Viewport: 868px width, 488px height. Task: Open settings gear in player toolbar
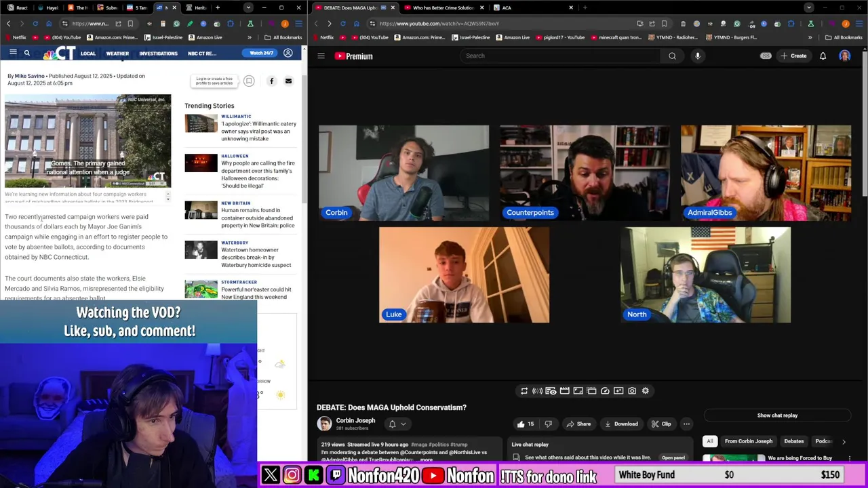tap(646, 391)
